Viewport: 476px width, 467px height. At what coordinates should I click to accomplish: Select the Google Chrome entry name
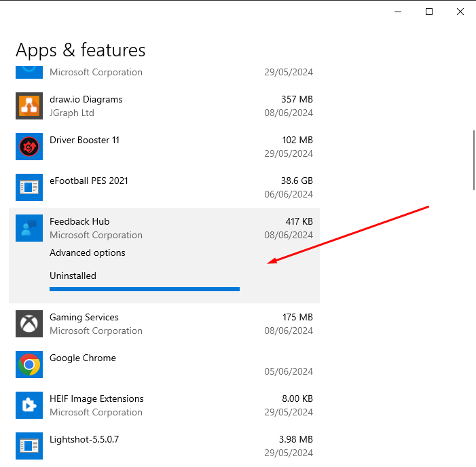[83, 358]
